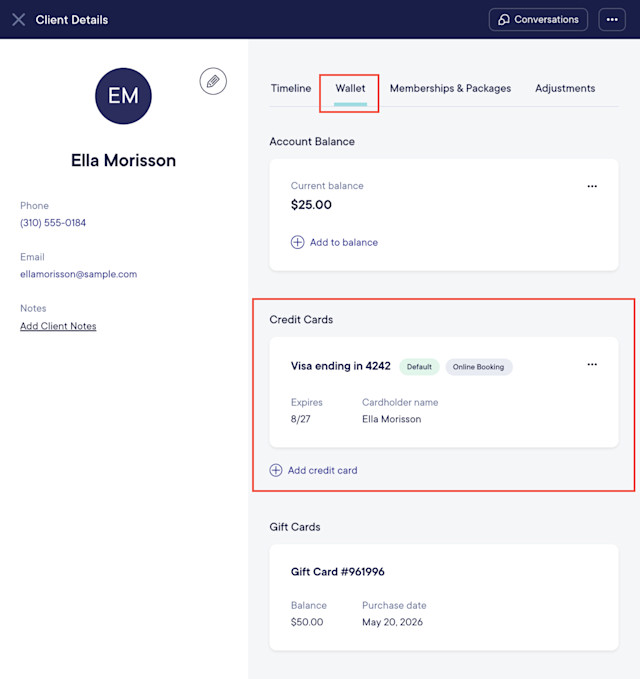Click the pencil edit client icon
Screen dimensions: 640x679
213,81
